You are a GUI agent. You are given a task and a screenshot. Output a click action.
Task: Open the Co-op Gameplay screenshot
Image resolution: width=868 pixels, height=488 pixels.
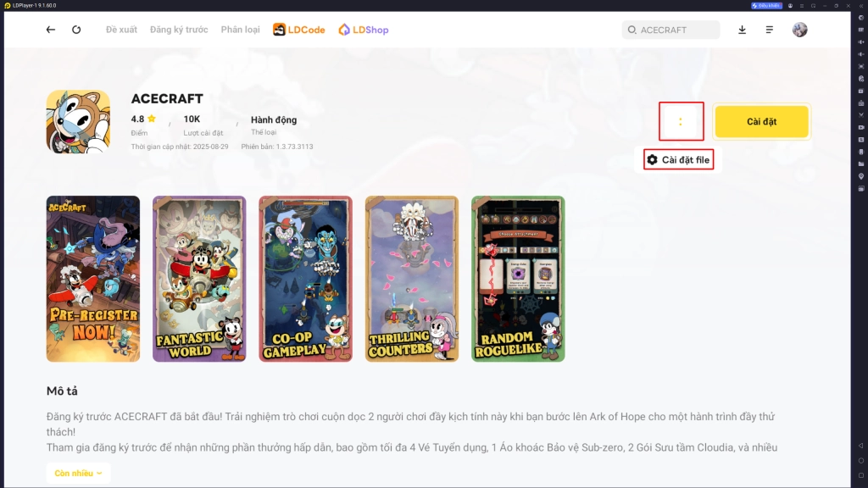[x=305, y=279]
